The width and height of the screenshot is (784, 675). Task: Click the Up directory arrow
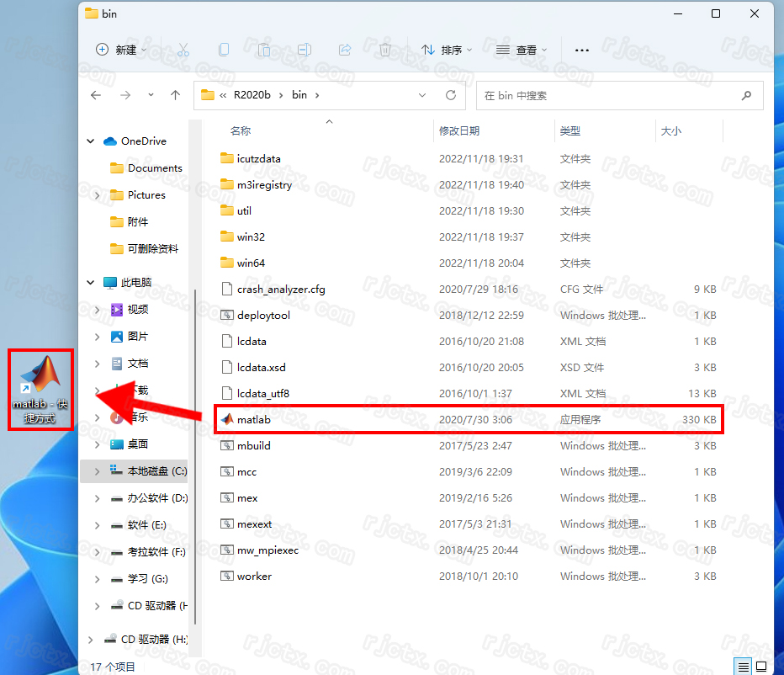pos(175,95)
